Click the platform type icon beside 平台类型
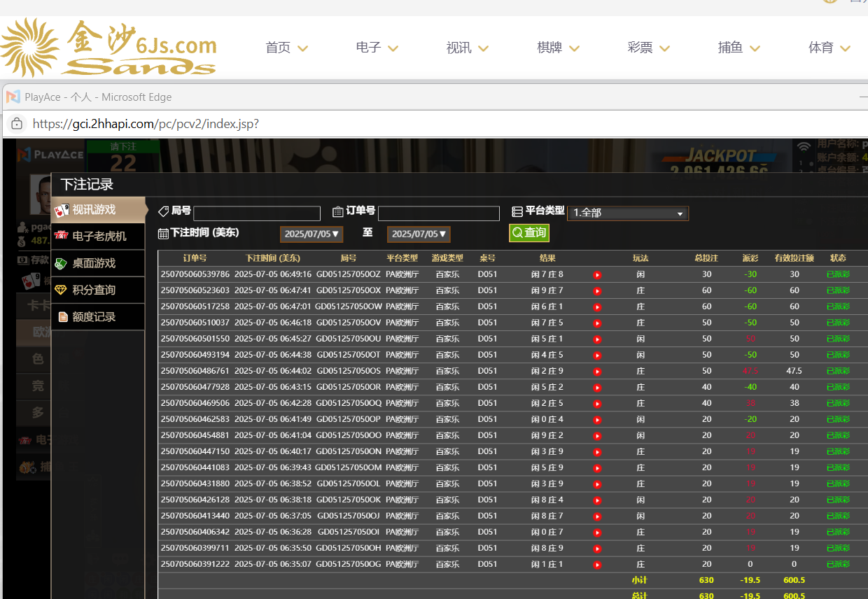The height and width of the screenshot is (599, 868). [517, 211]
